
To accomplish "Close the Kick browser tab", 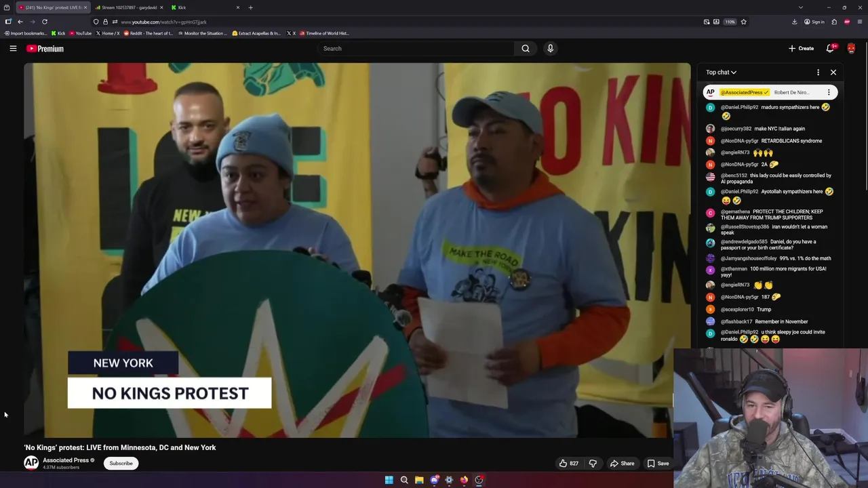I will coord(237,7).
